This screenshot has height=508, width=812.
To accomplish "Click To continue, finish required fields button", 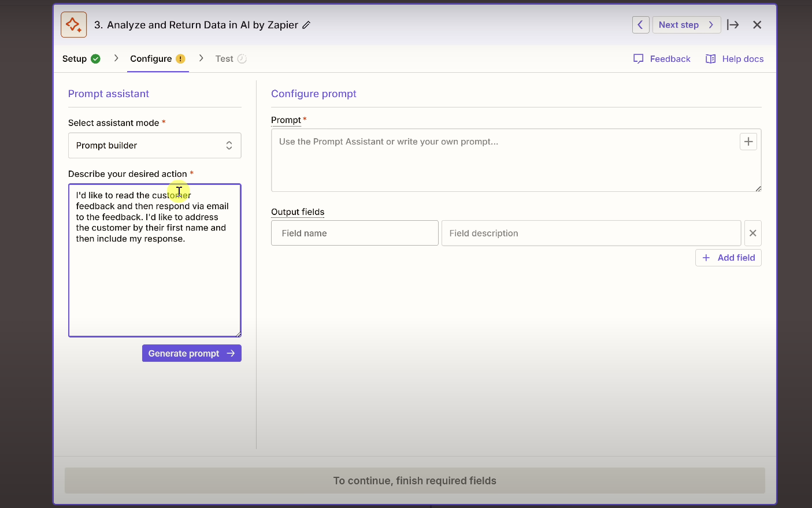I will pyautogui.click(x=415, y=481).
